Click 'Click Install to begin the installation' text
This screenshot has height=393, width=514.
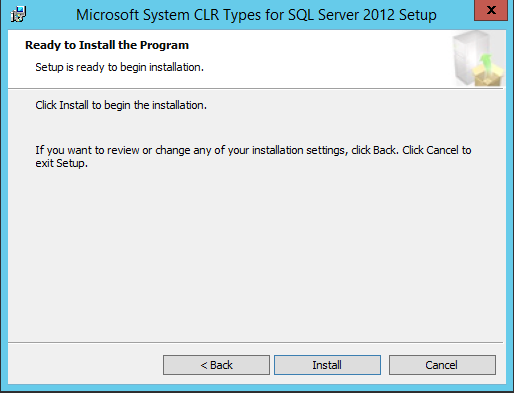click(121, 105)
